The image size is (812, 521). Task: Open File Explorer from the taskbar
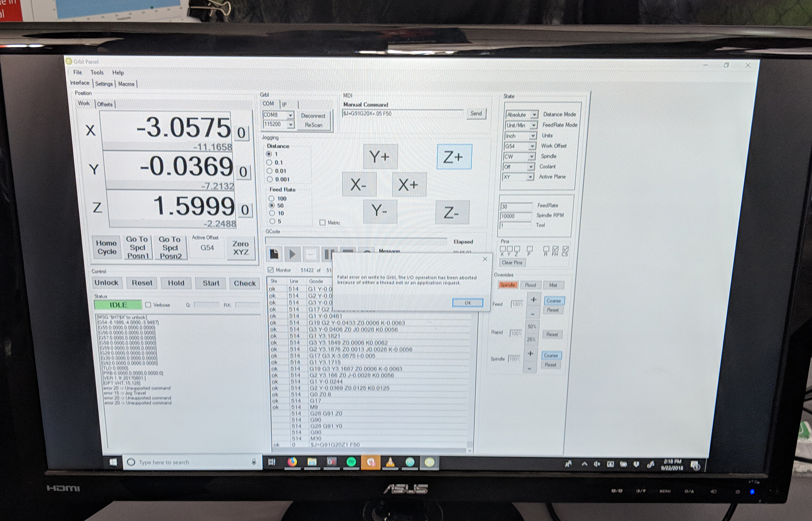(x=312, y=462)
